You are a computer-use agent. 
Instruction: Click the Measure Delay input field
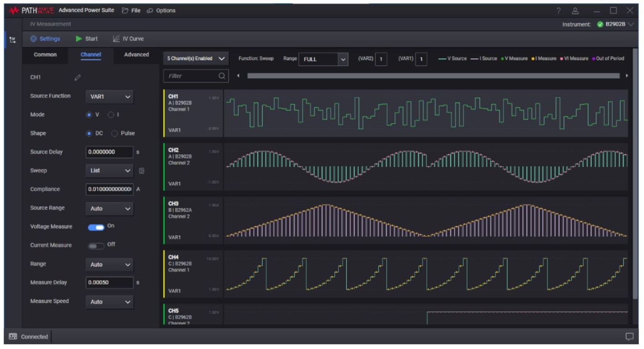tap(110, 283)
